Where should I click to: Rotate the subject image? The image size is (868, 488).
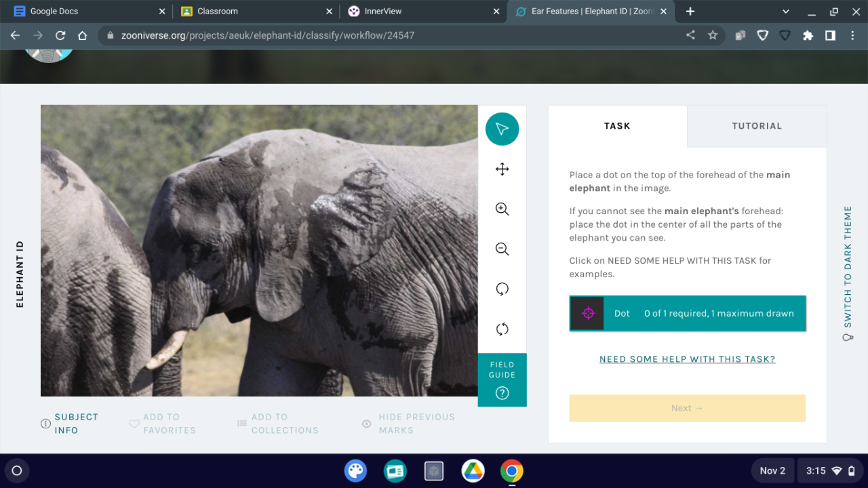(x=502, y=289)
